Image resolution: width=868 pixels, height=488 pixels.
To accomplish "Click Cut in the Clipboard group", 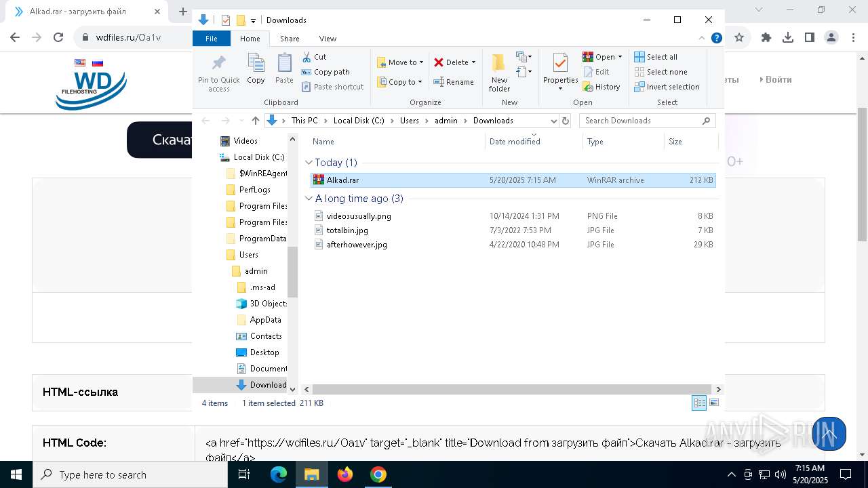I will pos(314,57).
